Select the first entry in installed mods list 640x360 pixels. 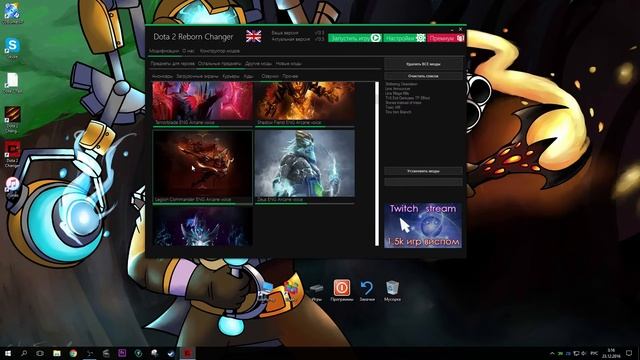pos(402,84)
